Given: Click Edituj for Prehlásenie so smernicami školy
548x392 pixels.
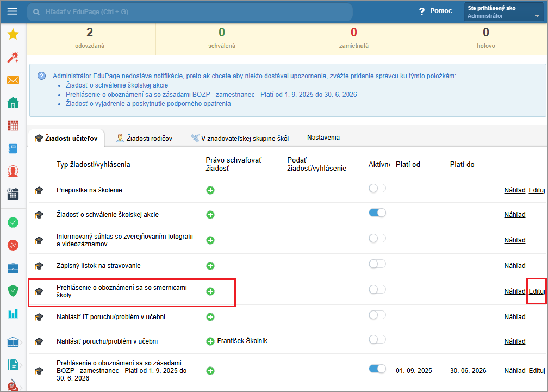Looking at the screenshot, I should (x=537, y=291).
